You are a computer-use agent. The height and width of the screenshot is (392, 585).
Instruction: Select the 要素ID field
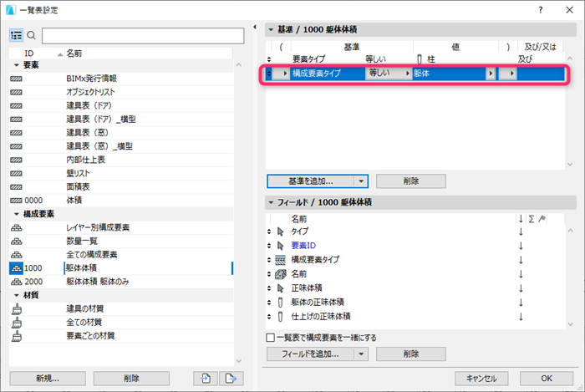click(x=415, y=246)
